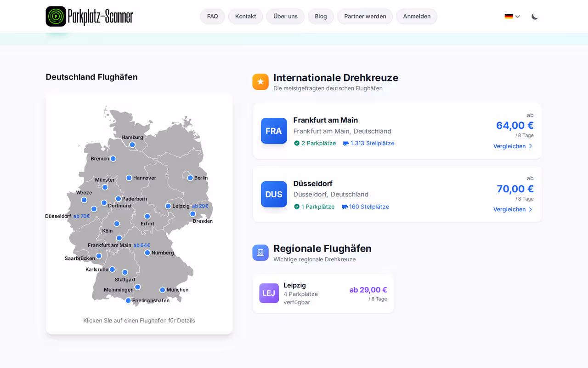Click '160 Stellplätze' text
Screen dimensions: 588x368
369,207
